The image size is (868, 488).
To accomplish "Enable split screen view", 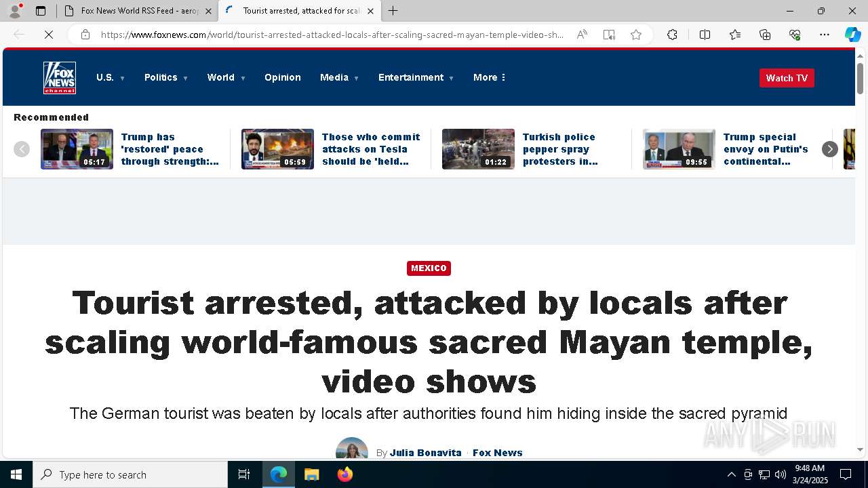I will pos(705,35).
